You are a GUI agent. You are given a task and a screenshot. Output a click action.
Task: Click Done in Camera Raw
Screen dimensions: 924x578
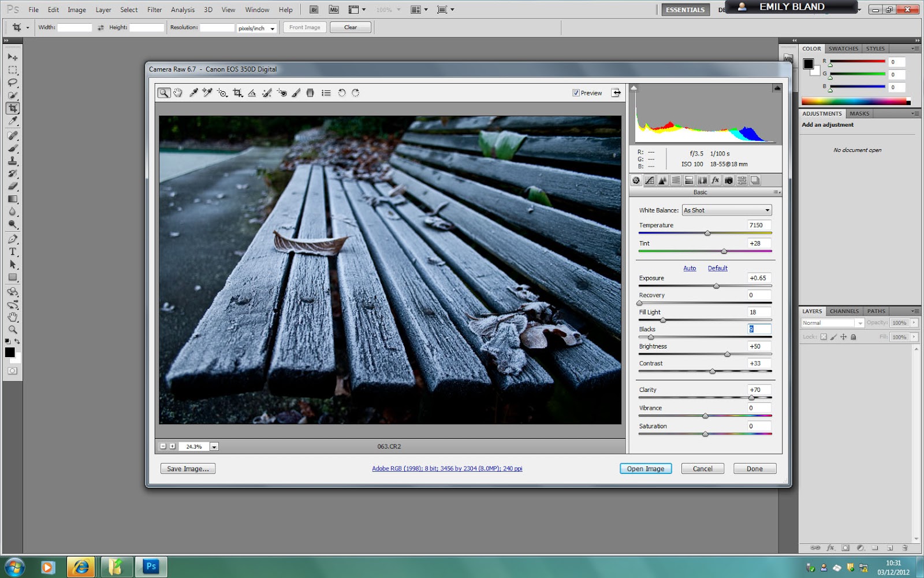tap(755, 469)
